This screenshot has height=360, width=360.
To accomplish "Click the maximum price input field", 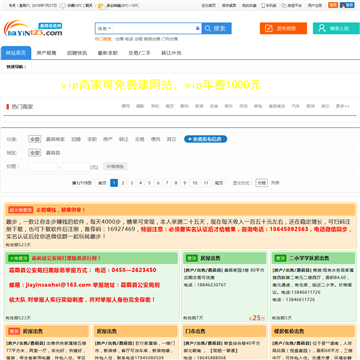I will point(76,167).
